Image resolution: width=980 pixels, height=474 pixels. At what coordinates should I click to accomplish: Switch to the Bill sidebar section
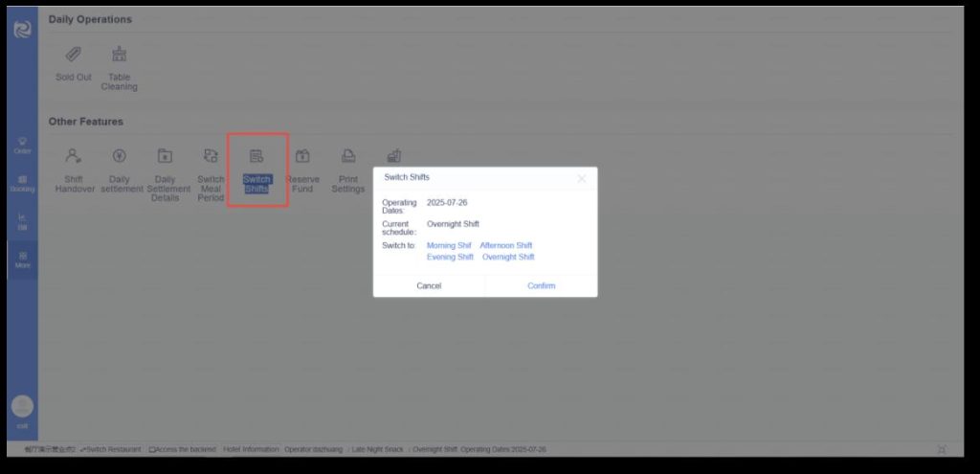(22, 222)
